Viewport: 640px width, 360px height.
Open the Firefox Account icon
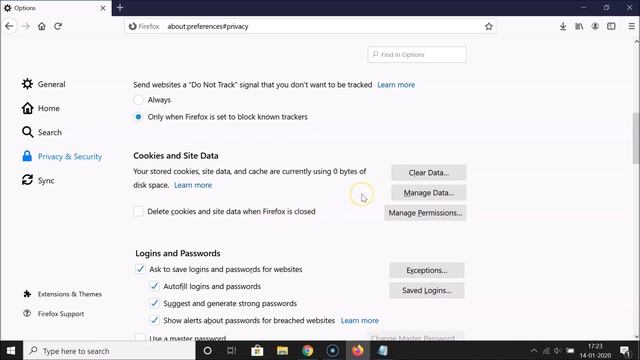click(x=595, y=26)
